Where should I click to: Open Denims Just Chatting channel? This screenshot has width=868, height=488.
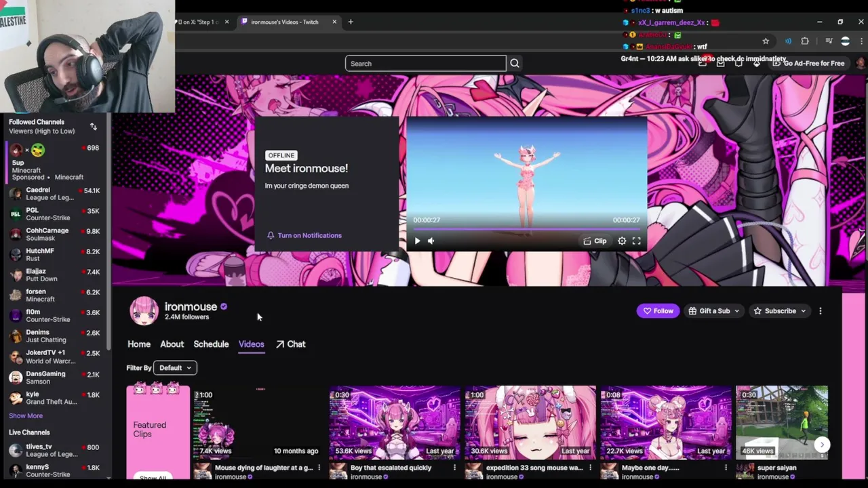coord(56,336)
